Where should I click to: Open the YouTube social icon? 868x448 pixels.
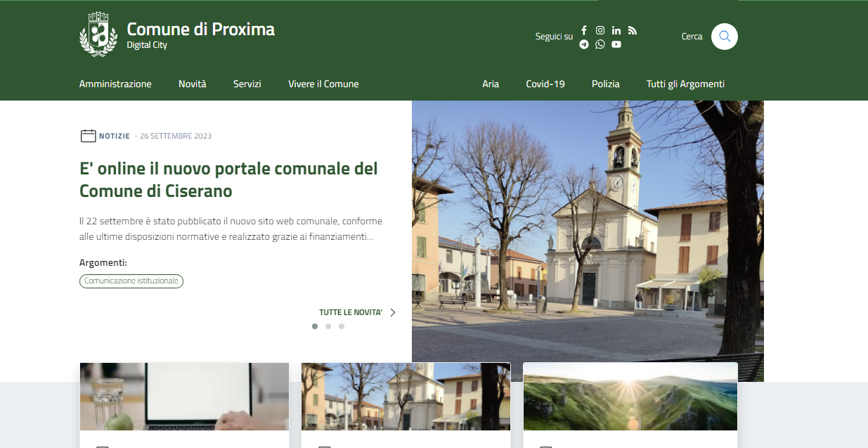(x=616, y=44)
